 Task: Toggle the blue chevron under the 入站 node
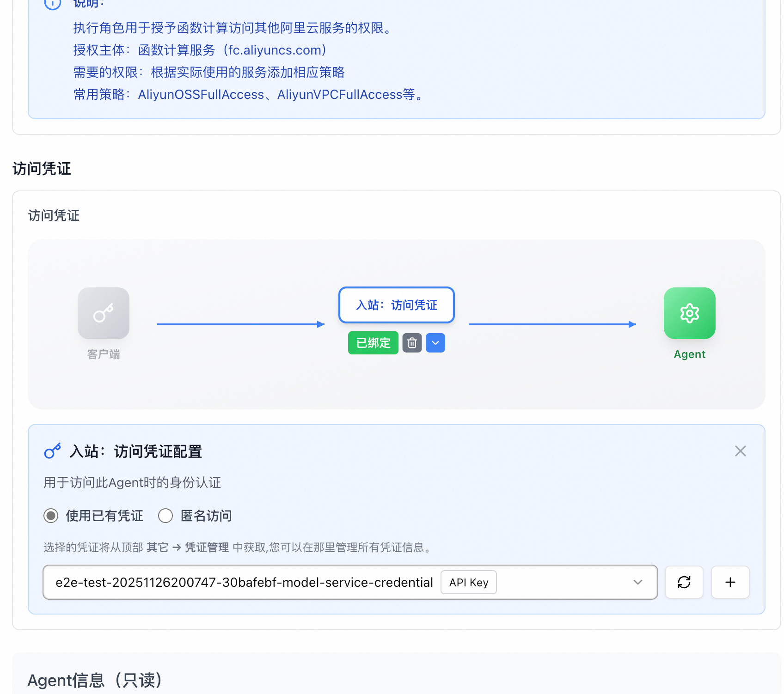tap(435, 343)
